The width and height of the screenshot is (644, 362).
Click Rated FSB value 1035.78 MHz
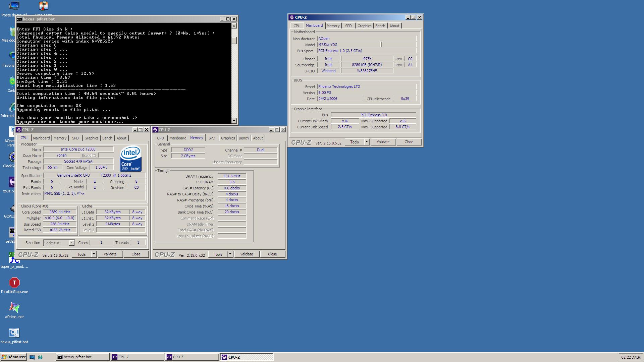point(60,230)
